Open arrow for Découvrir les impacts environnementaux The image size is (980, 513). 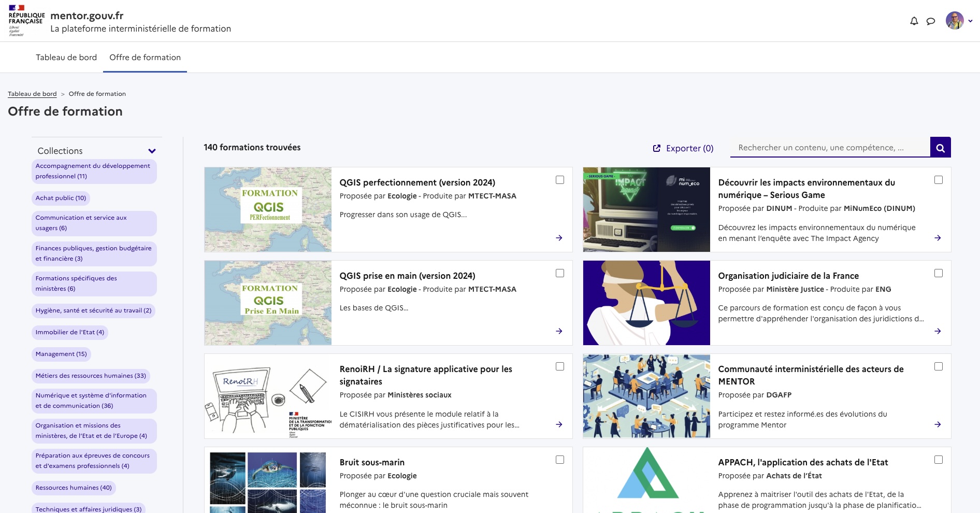click(x=938, y=238)
